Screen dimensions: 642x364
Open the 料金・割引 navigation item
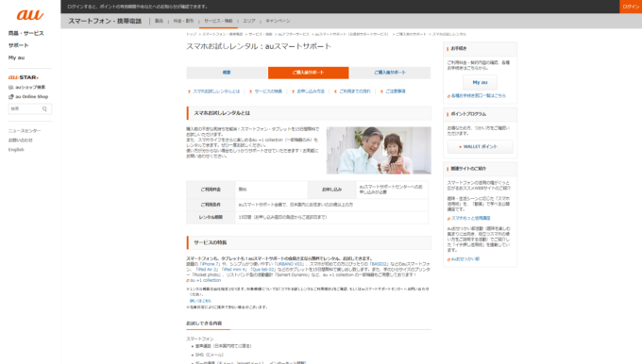(183, 21)
